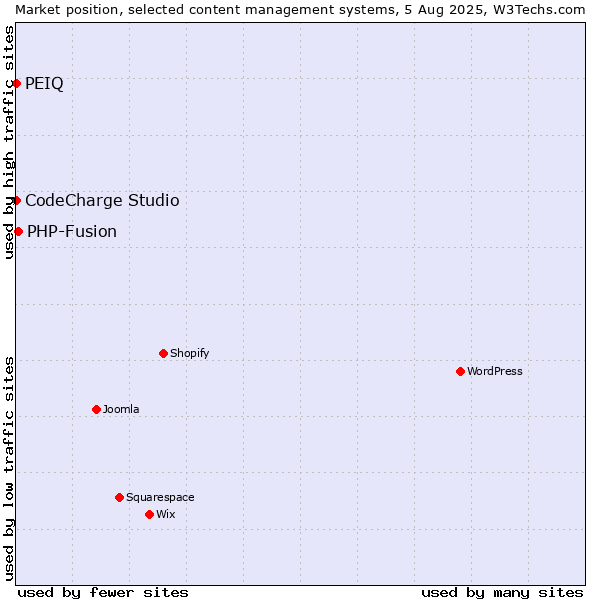
Task: Click the 'used by low traffic sites' axis label
Action: 9,469
